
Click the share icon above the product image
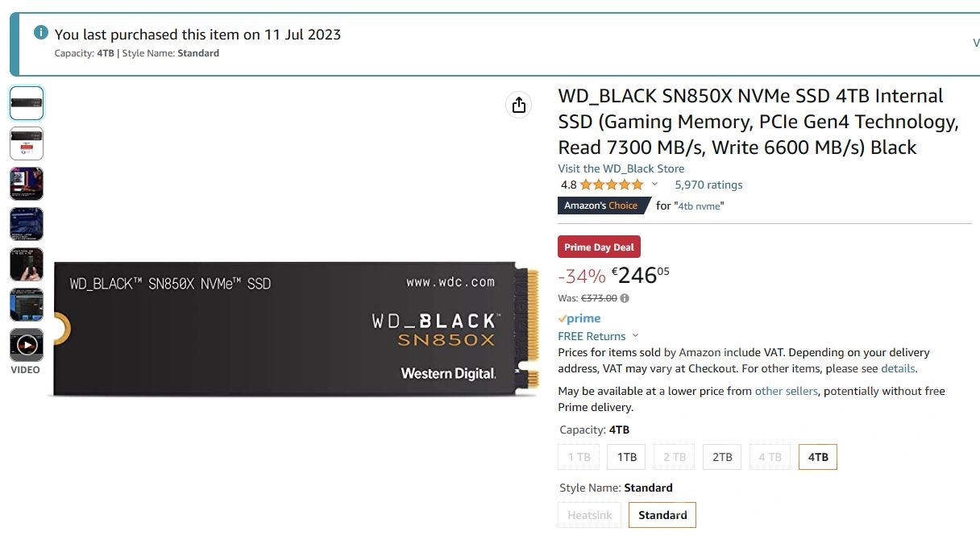coord(518,105)
